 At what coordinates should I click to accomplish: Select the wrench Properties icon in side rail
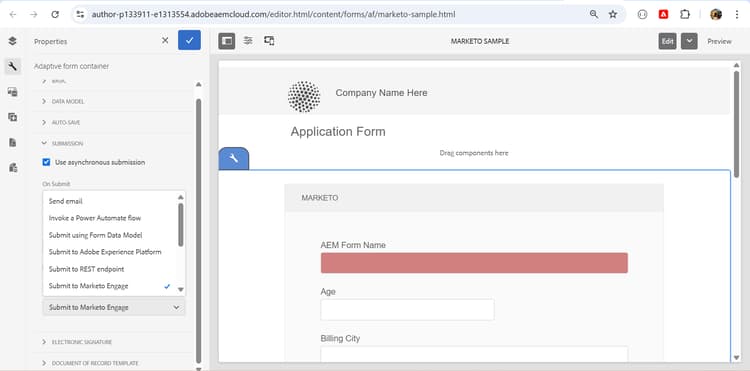[x=13, y=66]
